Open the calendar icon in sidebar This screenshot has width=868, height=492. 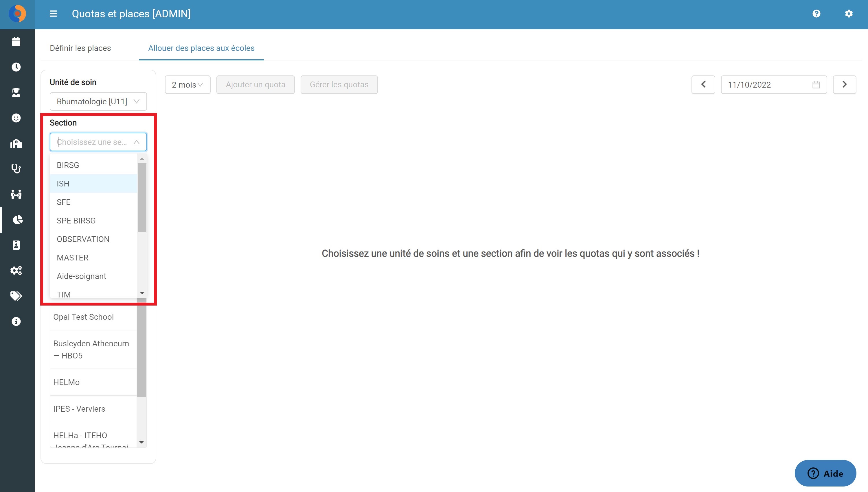click(x=16, y=42)
